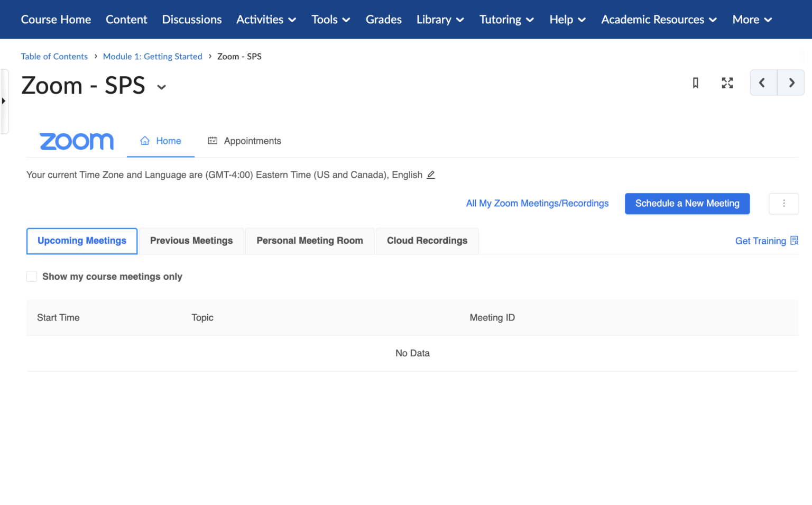Open the Discussions page

[x=191, y=20]
